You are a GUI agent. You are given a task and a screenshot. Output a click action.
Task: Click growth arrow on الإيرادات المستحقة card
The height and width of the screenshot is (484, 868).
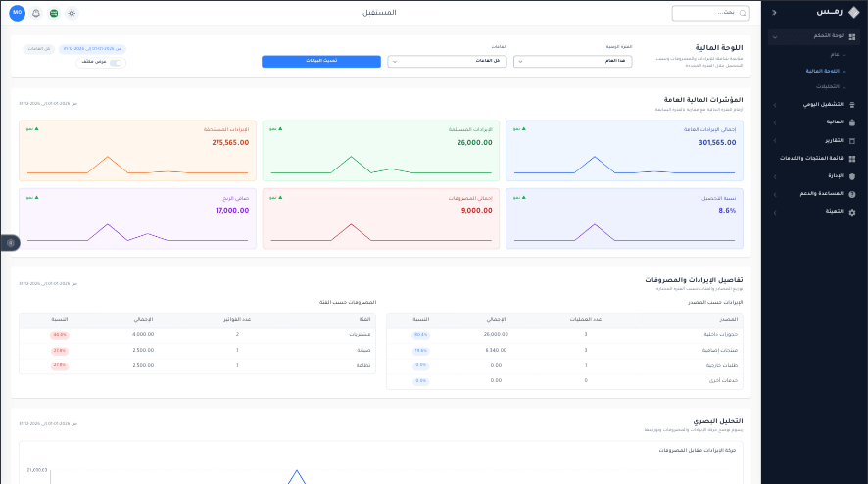pyautogui.click(x=37, y=128)
